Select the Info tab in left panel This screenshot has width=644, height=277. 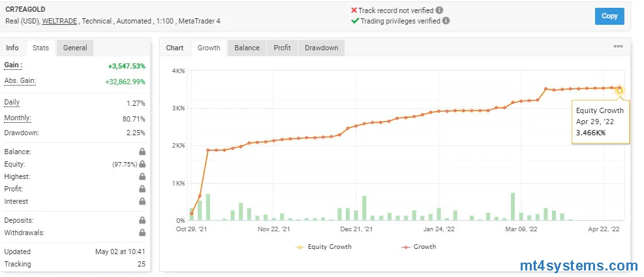click(12, 48)
